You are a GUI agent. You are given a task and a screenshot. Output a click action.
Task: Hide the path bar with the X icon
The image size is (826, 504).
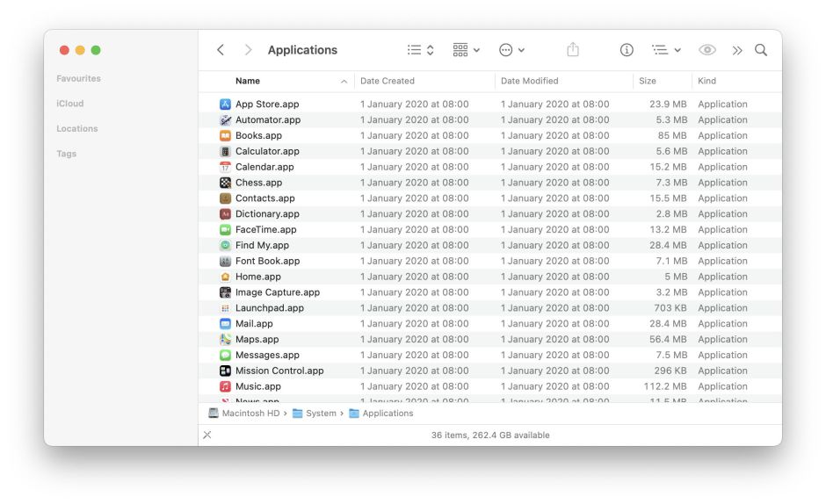pos(207,435)
